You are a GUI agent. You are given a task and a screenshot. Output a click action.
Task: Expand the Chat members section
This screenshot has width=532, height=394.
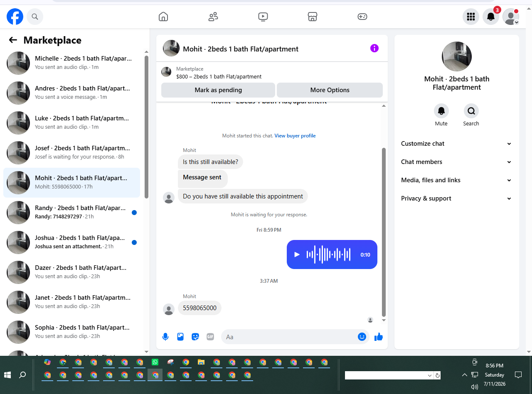click(456, 162)
